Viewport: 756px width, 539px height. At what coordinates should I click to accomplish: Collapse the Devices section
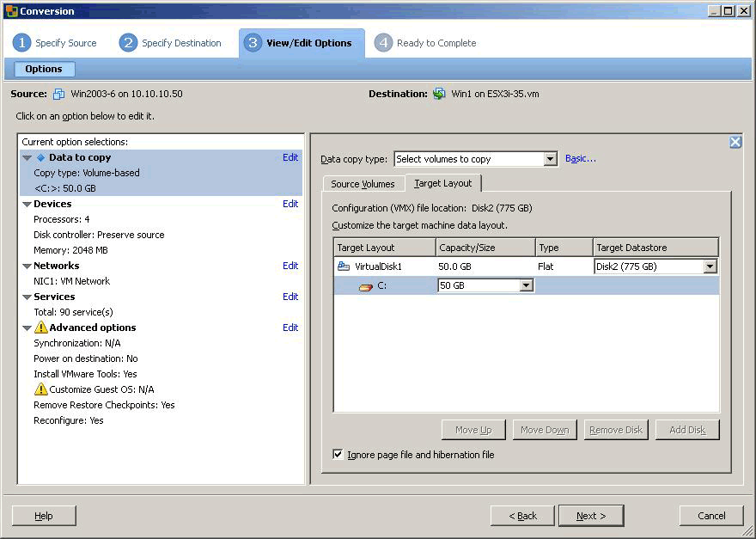point(27,205)
